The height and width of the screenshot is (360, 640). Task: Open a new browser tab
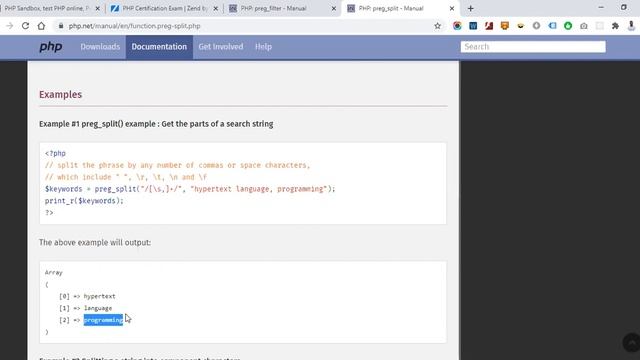point(471,8)
